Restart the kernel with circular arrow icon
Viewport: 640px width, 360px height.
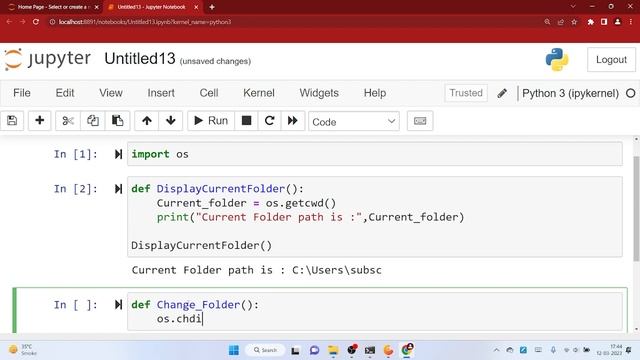coord(269,121)
